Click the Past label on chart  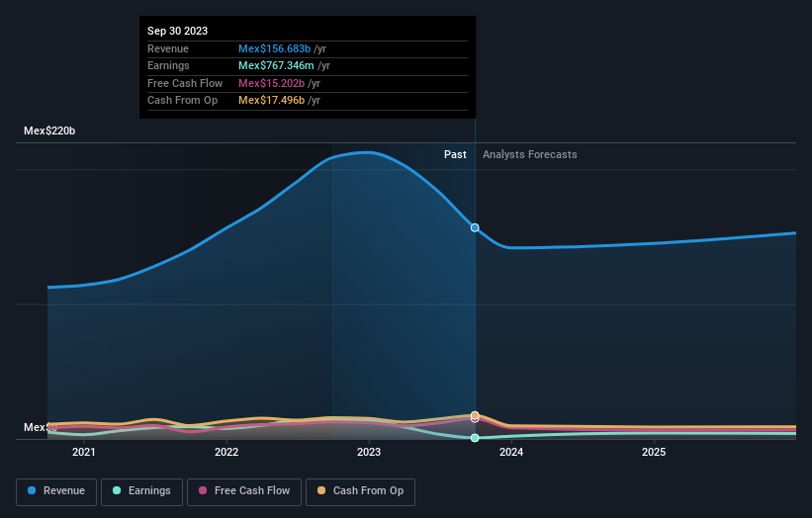coord(455,154)
